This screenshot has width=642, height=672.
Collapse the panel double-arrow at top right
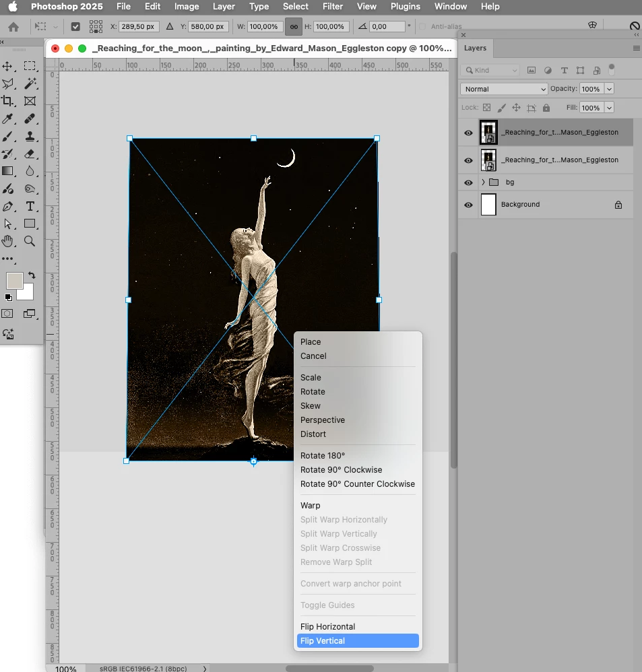pyautogui.click(x=637, y=35)
